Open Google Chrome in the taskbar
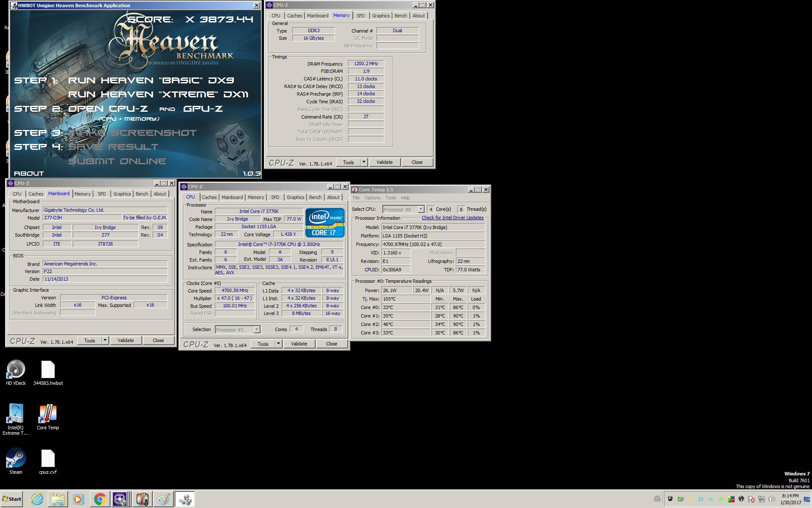 (100, 500)
